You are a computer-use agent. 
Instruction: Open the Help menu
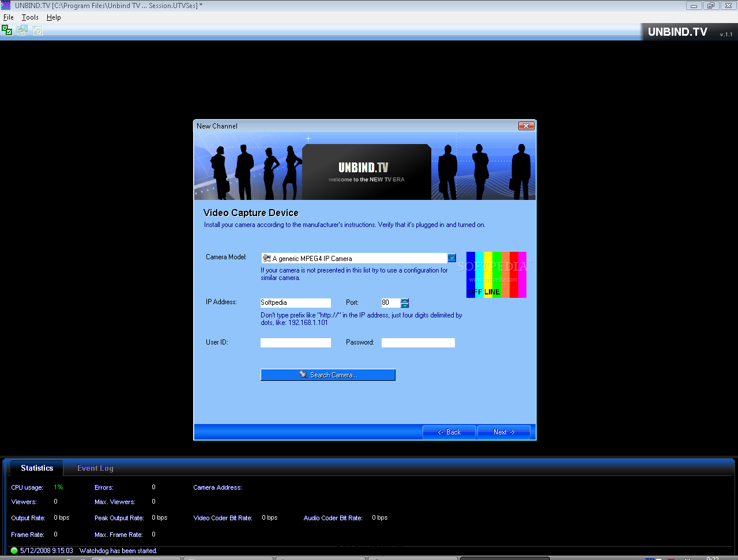pos(54,17)
